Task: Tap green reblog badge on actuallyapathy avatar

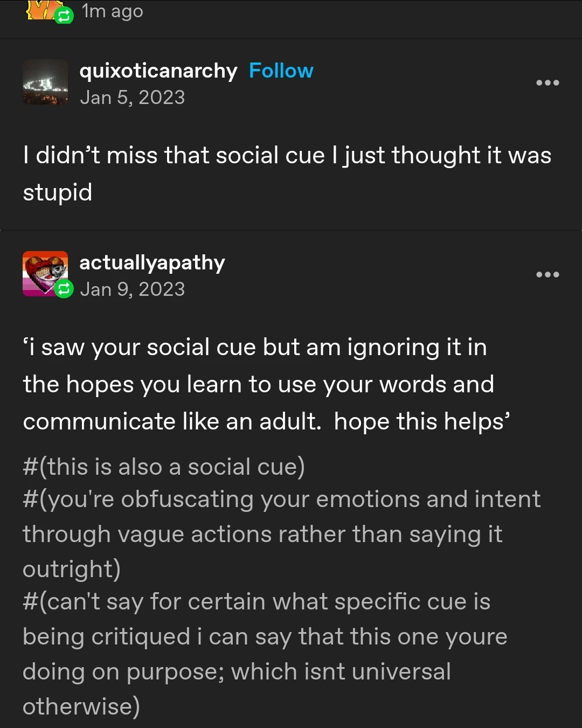Action: pyautogui.click(x=64, y=289)
